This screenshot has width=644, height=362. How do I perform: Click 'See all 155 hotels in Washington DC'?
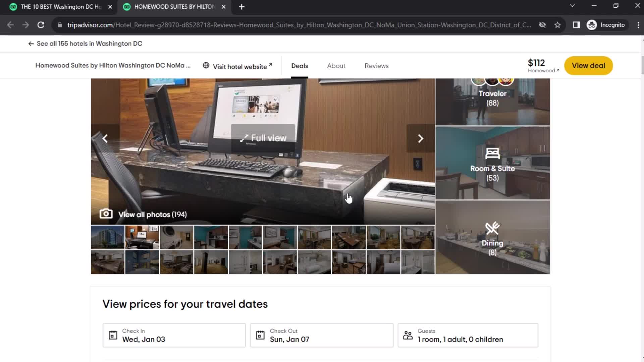coord(85,44)
